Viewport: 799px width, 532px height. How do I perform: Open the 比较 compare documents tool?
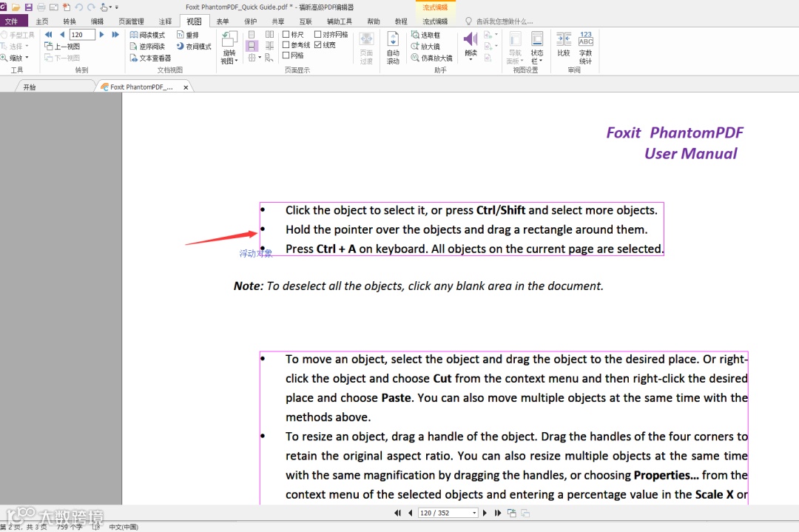click(564, 44)
